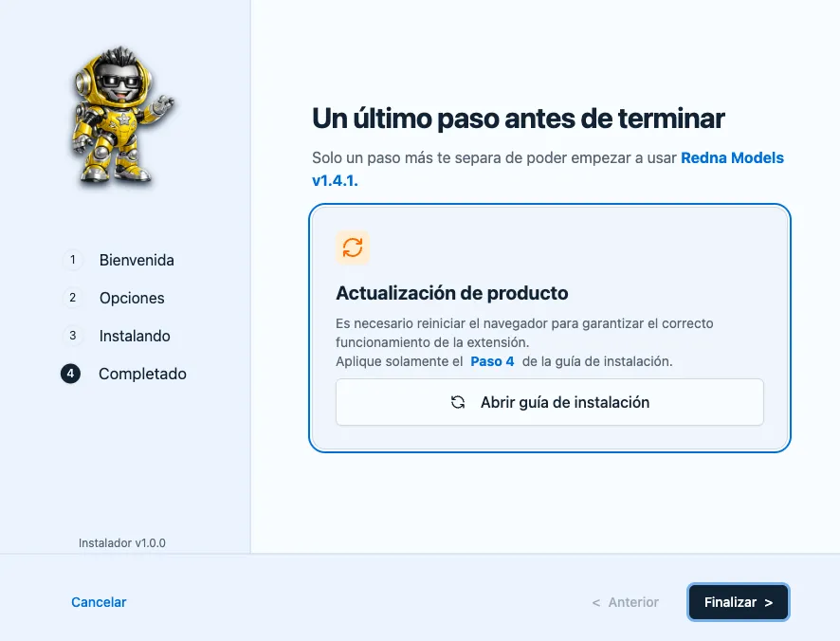
Task: Click the Un último paso antes de terminar title
Action: (519, 119)
